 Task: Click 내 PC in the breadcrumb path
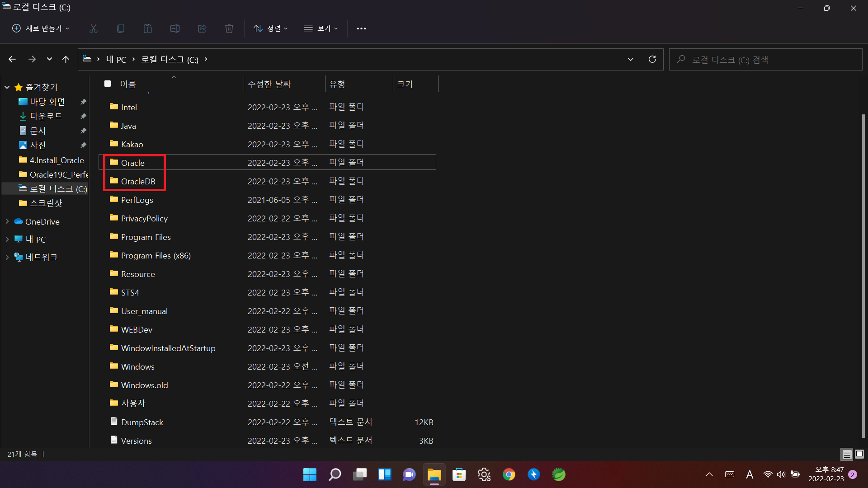(116, 59)
